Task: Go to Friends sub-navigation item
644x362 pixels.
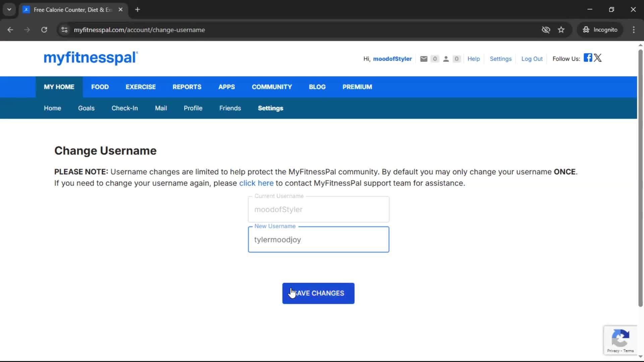Action: pyautogui.click(x=230, y=108)
